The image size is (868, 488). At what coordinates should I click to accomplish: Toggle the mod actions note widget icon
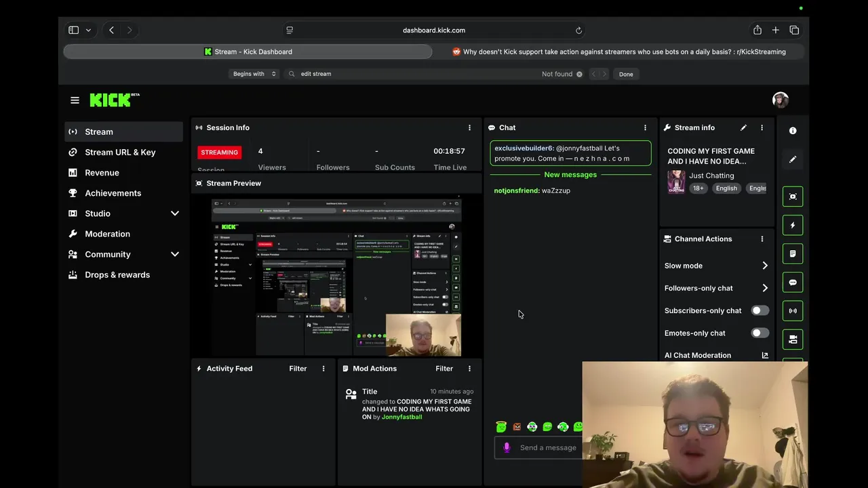coord(793,253)
